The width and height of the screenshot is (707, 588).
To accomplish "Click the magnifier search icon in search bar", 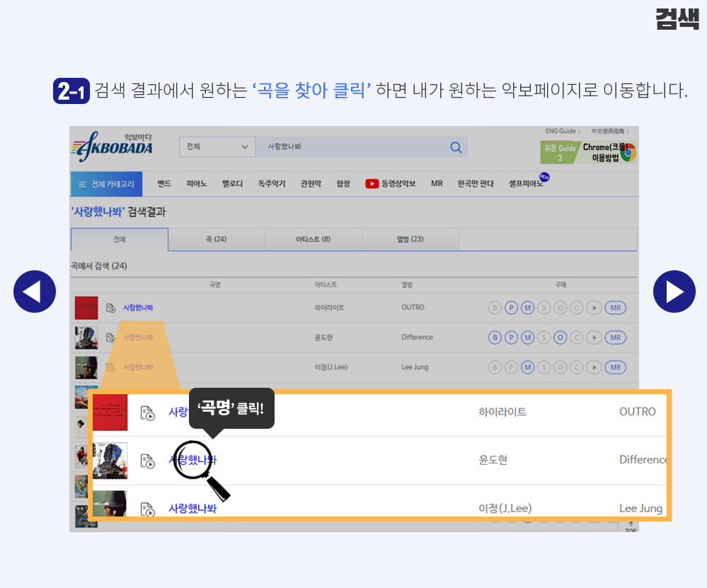I will (456, 147).
